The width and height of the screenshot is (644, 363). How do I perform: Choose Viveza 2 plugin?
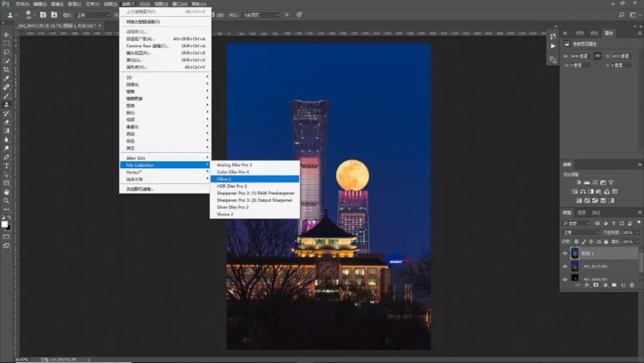coord(254,214)
